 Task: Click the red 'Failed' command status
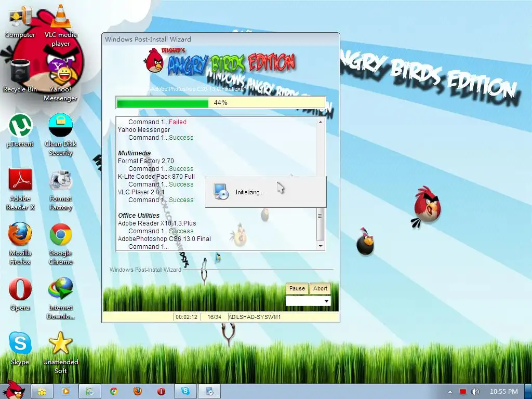[178, 122]
